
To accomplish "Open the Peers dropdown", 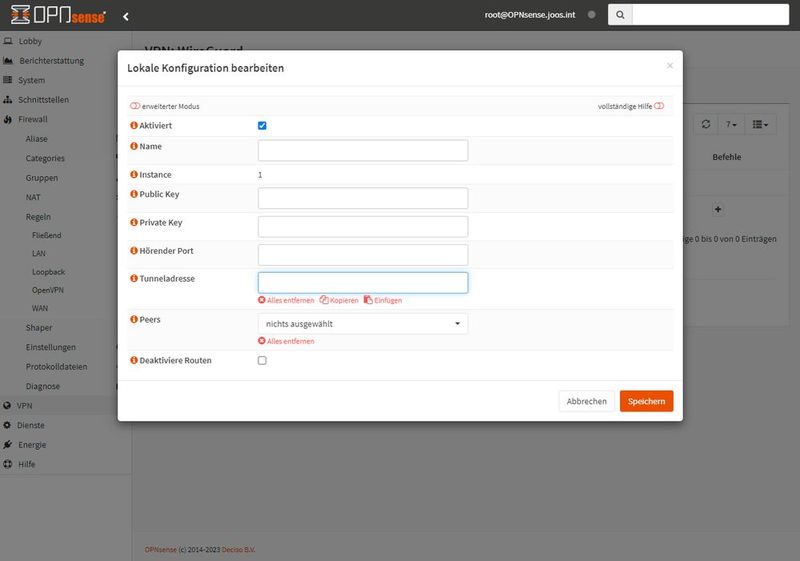I will point(363,324).
